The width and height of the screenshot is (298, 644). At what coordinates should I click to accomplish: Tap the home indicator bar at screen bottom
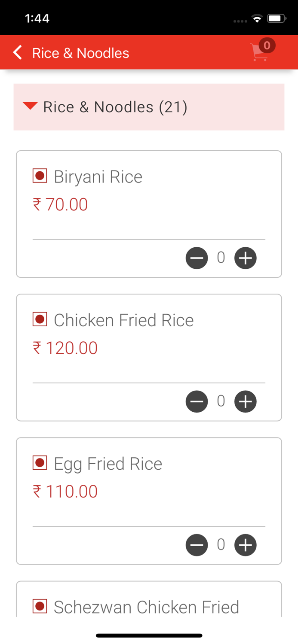pos(149,635)
